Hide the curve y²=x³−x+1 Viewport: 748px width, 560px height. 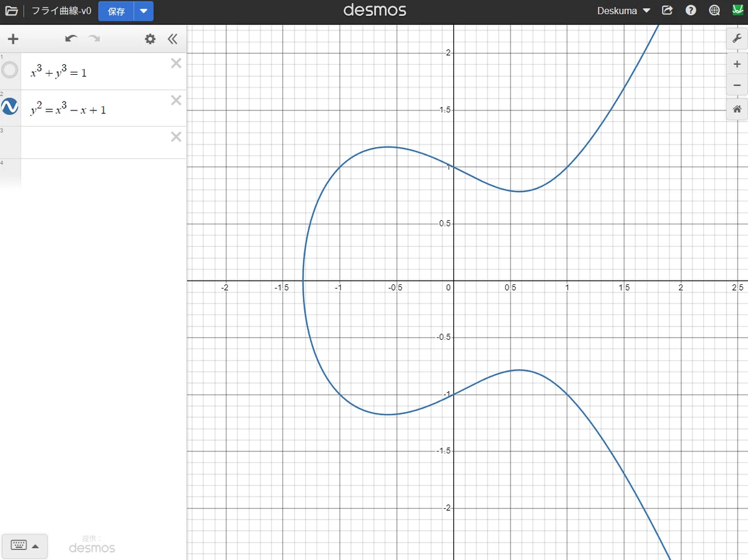click(10, 107)
